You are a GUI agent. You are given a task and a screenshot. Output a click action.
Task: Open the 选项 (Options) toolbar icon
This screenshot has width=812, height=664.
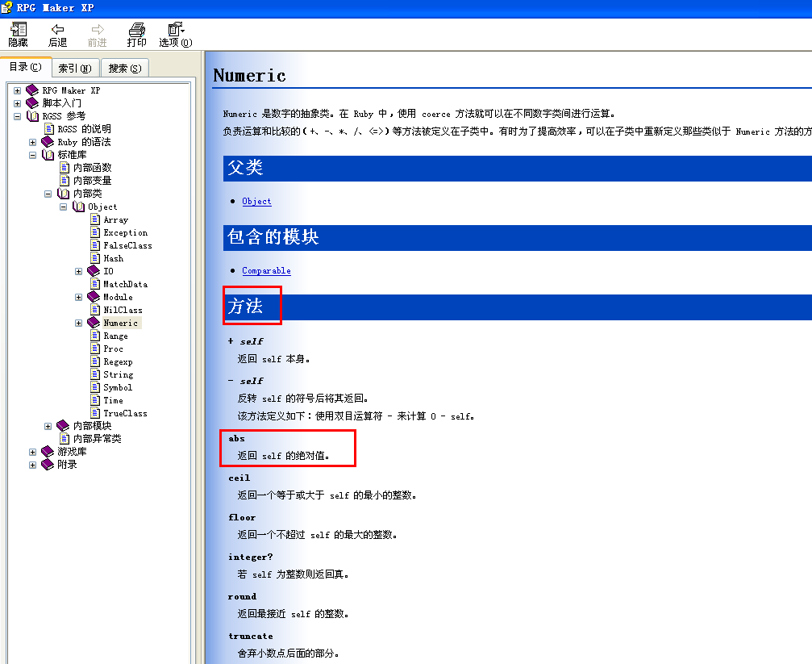(176, 29)
